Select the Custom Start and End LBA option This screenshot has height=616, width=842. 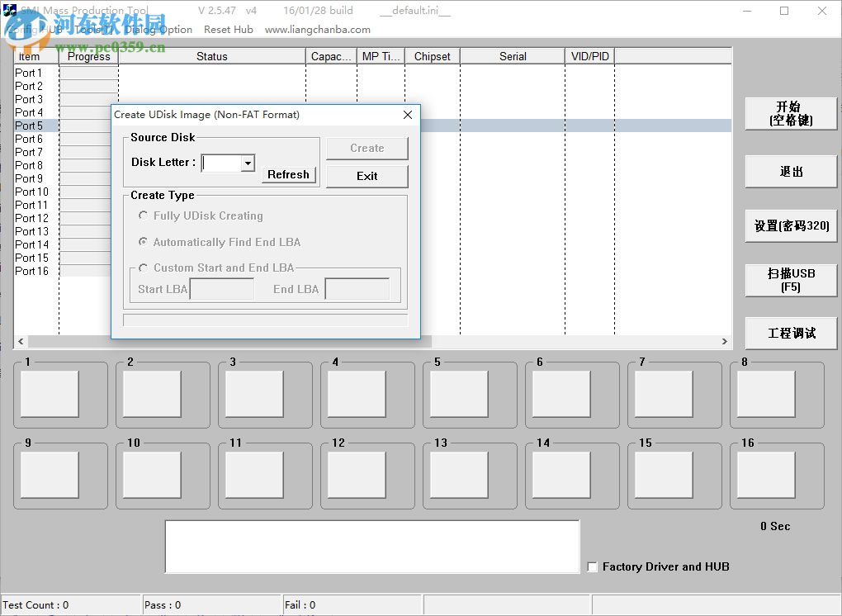click(143, 268)
